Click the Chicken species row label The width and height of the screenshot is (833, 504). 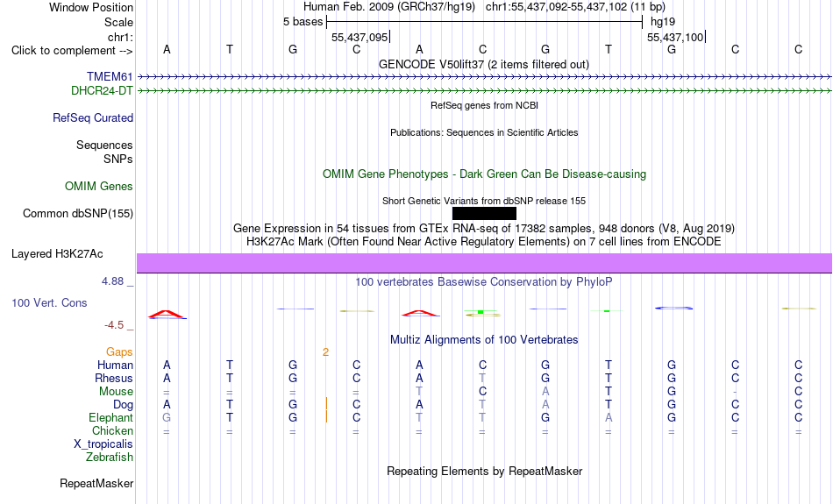click(112, 430)
